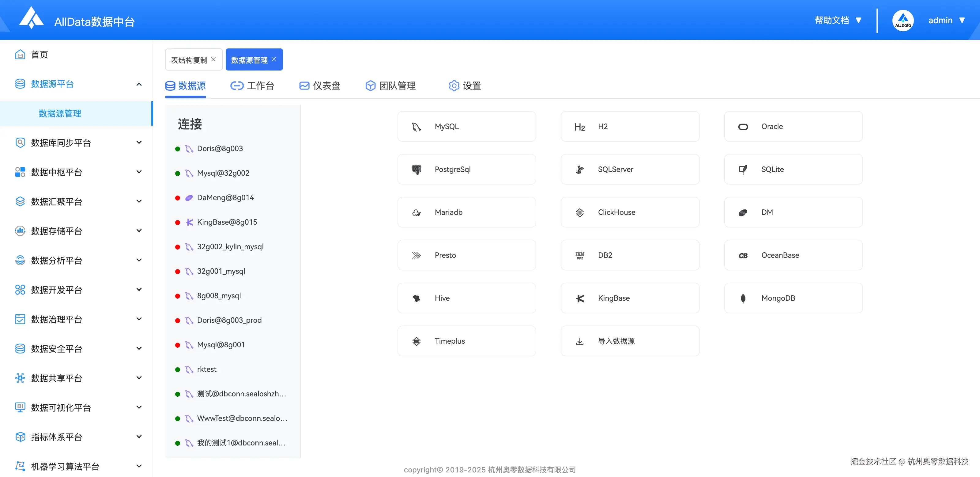Click the AllData avatar icon
980x477 pixels.
903,21
